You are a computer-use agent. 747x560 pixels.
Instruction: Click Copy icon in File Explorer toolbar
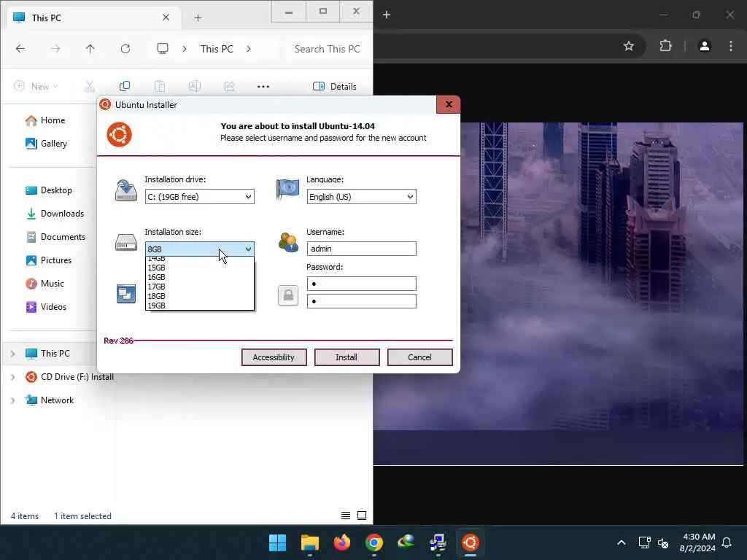[x=124, y=86]
